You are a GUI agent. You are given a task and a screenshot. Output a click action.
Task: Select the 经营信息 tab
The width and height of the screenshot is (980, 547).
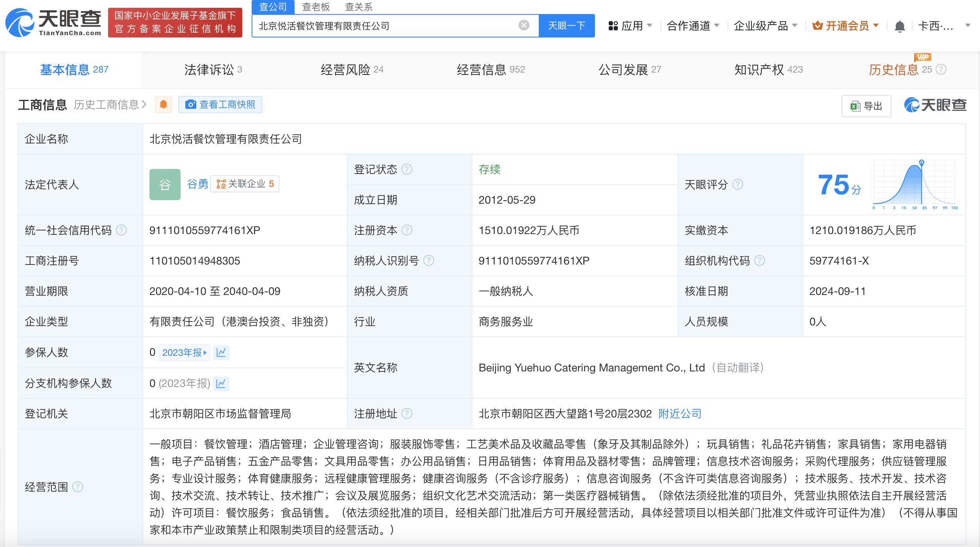click(x=491, y=69)
